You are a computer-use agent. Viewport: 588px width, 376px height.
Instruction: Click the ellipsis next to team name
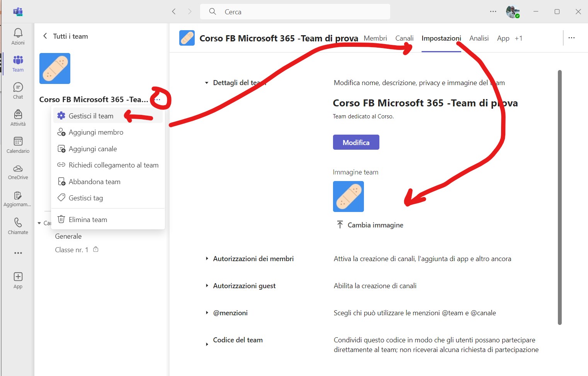158,99
